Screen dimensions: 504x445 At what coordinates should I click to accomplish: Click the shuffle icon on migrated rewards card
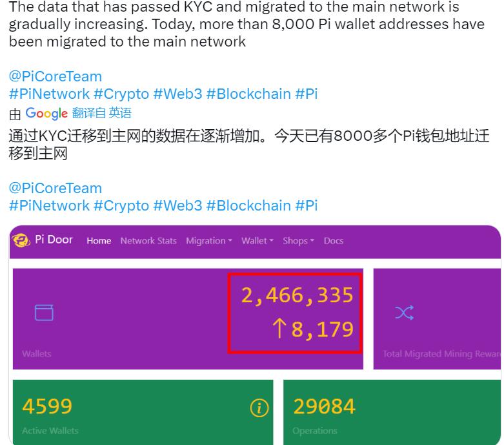[x=404, y=313]
